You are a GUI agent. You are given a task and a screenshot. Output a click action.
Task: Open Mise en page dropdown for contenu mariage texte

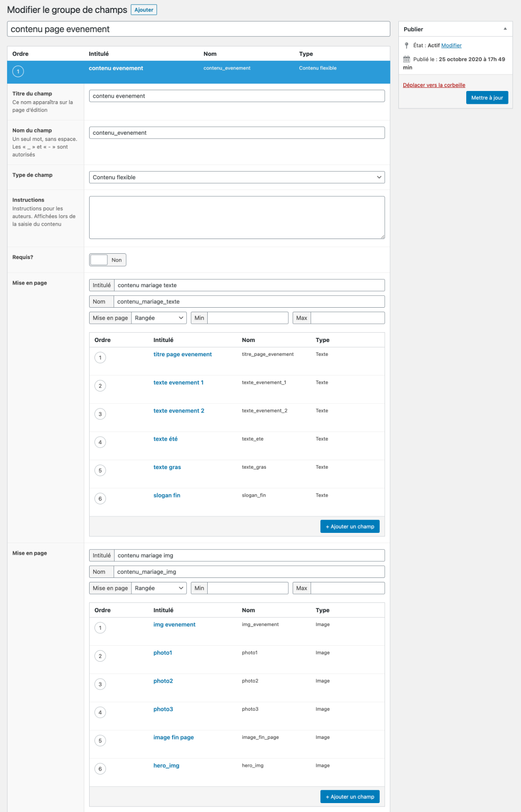[159, 318]
